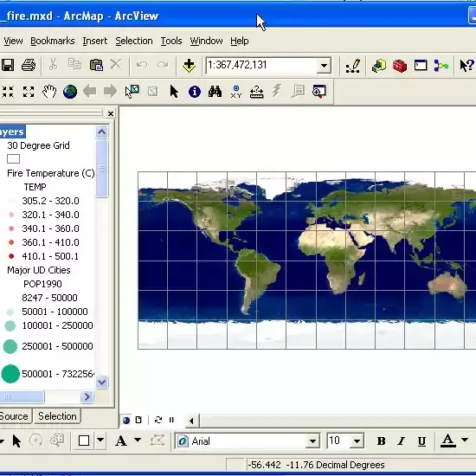Click the 410.1 - 500.1 dark red symbol
Screen dimensions: 476x476
11,256
